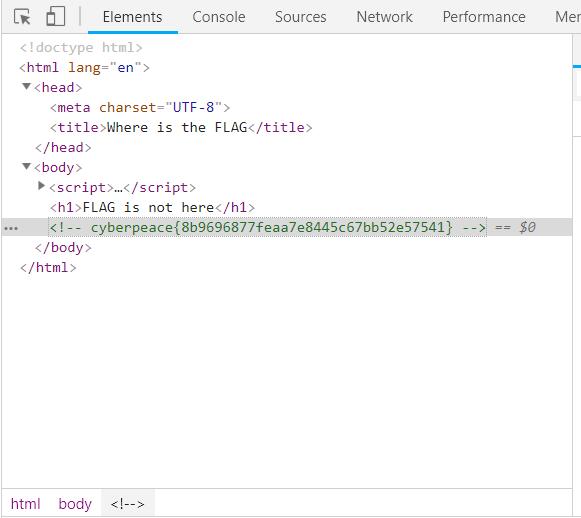Activate the inspect element picker icon
The image size is (581, 518).
click(22, 17)
